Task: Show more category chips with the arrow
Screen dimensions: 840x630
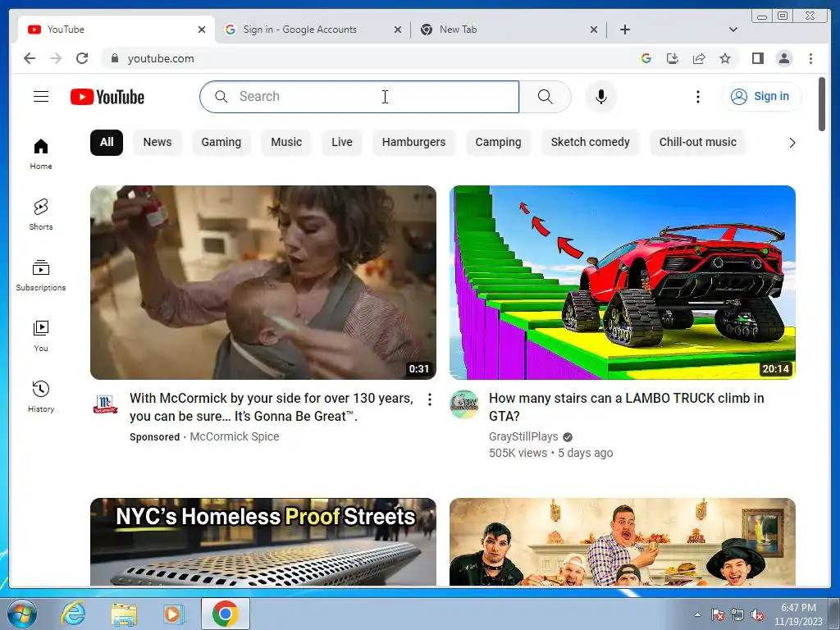Action: coord(792,143)
